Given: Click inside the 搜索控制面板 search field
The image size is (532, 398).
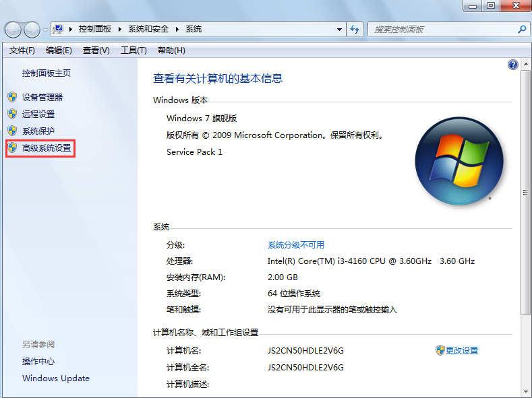Looking at the screenshot, I should pyautogui.click(x=442, y=30).
